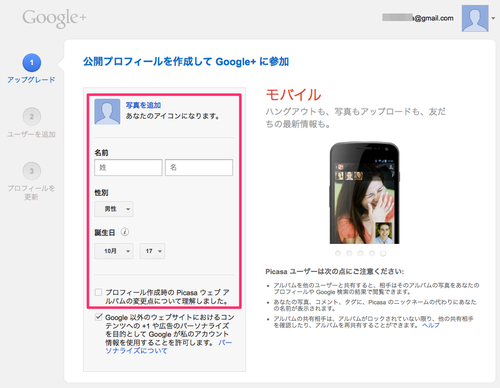This screenshot has width=500, height=388.
Task: Click the モバイル heading
Action: pos(293,95)
